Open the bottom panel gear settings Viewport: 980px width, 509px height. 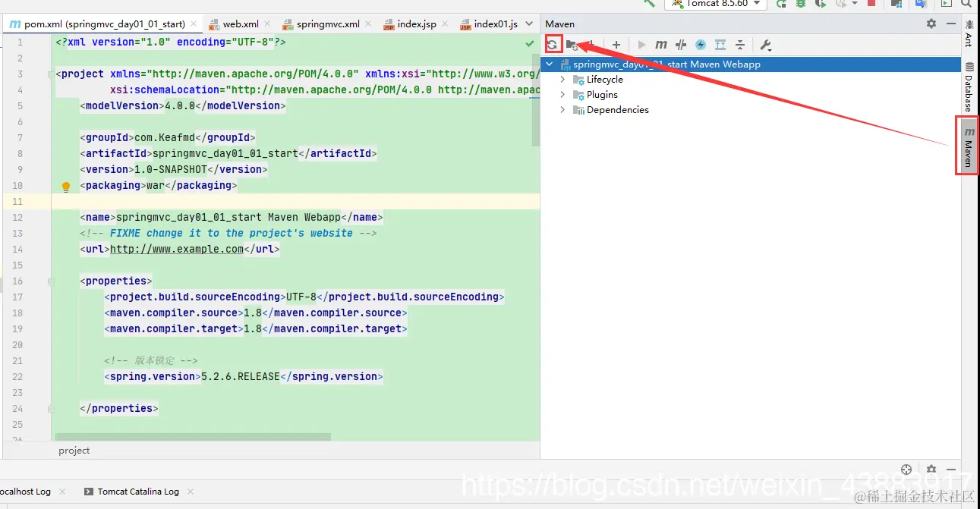[931, 470]
